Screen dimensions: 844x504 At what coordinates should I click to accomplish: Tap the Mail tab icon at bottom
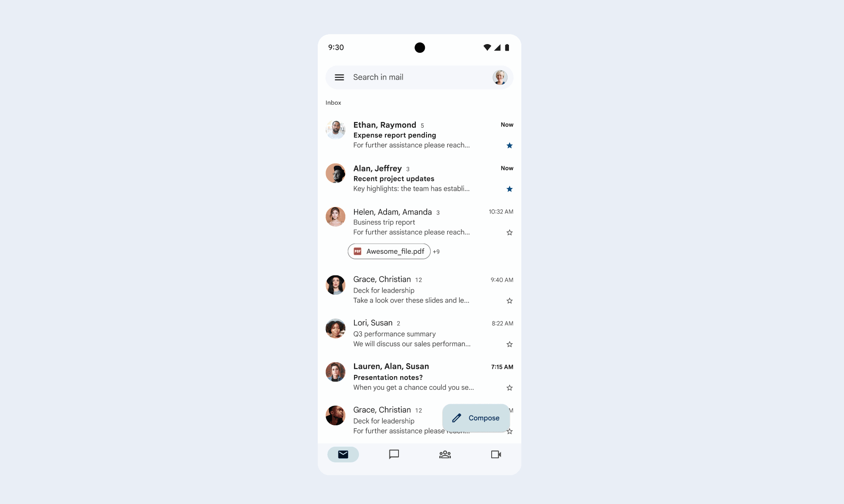(x=343, y=454)
